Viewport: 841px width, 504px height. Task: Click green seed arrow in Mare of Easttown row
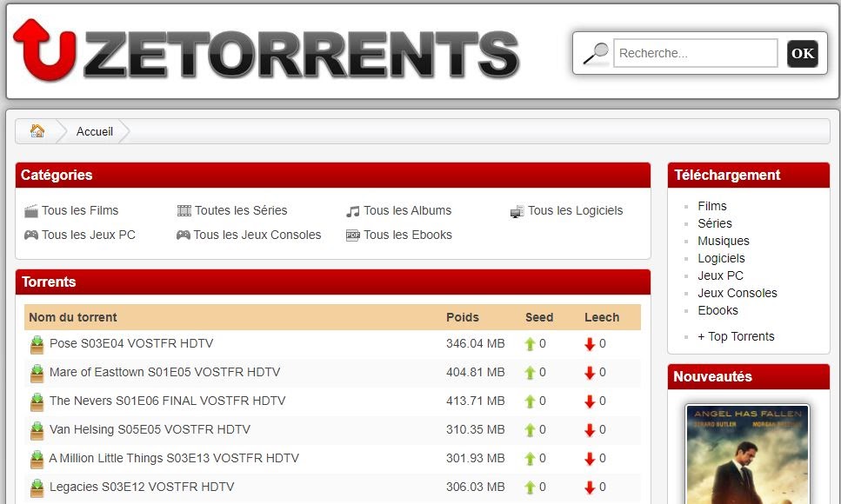pyautogui.click(x=530, y=373)
